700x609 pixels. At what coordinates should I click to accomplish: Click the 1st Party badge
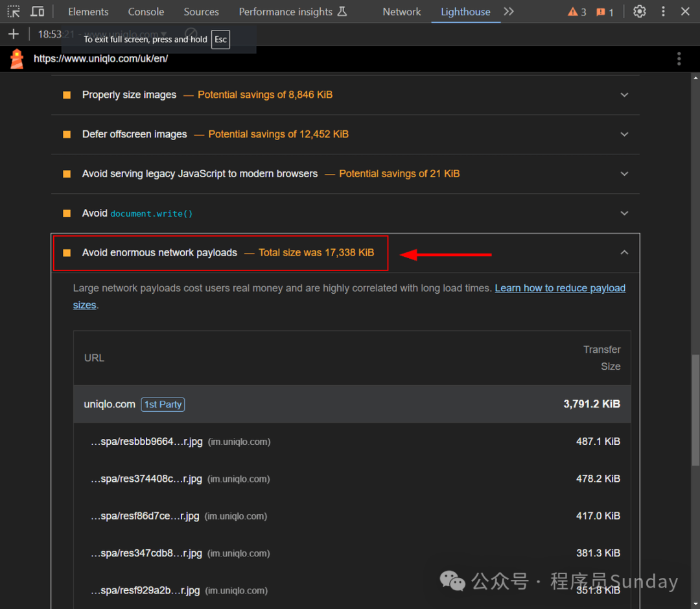tap(163, 404)
